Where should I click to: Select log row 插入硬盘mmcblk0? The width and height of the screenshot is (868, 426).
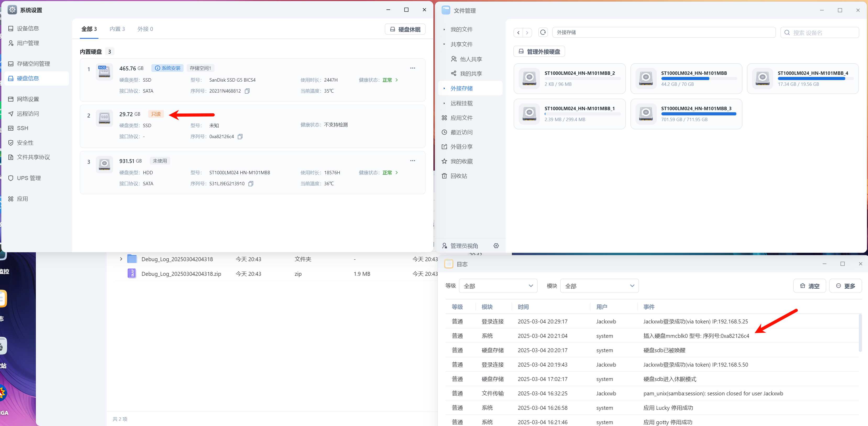click(652, 336)
